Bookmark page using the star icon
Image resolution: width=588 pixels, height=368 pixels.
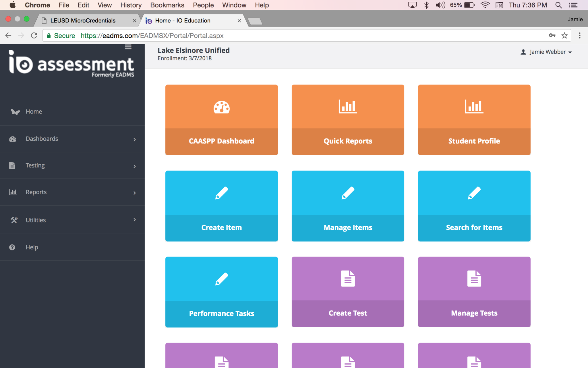564,35
